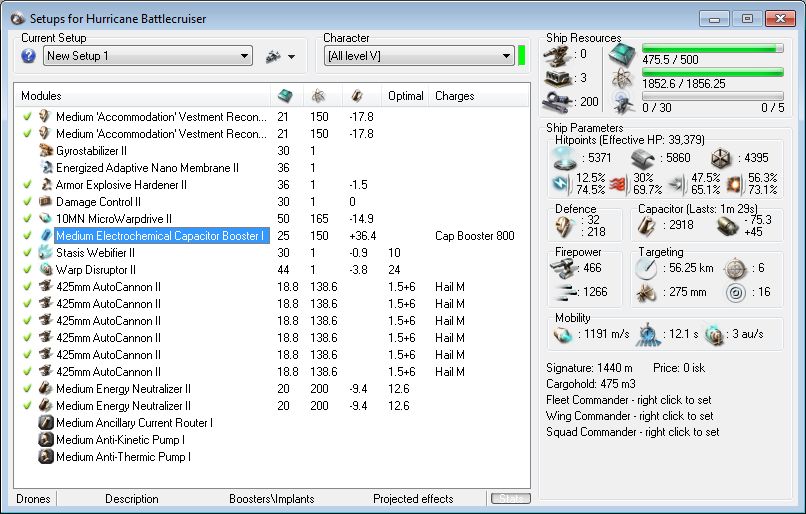Toggle the Armor Explosive Hardener II checkmark

(28, 185)
